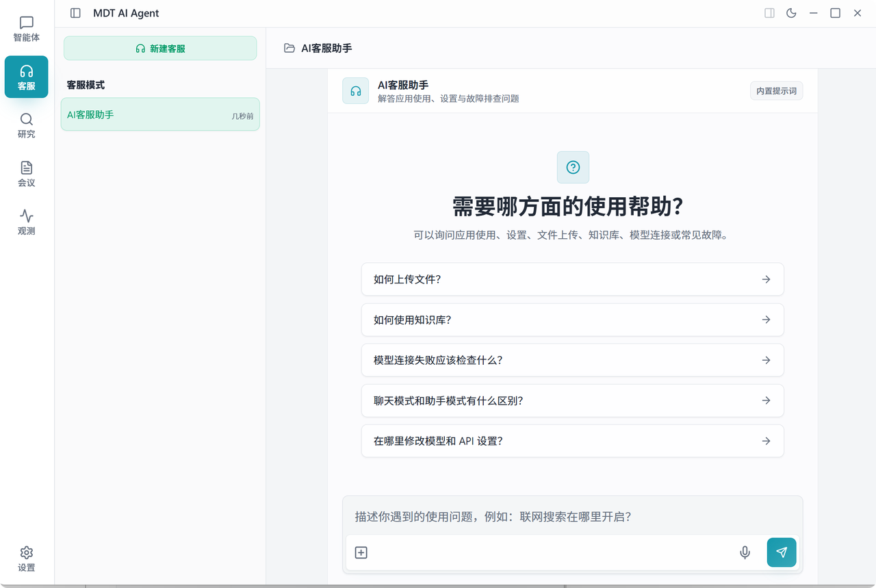Toggle the right panel icon in title bar

tap(770, 13)
